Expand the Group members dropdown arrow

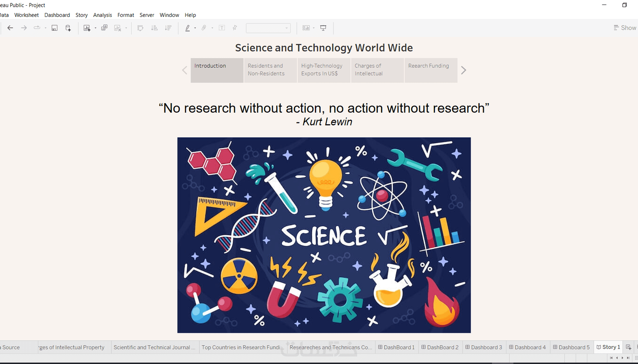coord(212,28)
